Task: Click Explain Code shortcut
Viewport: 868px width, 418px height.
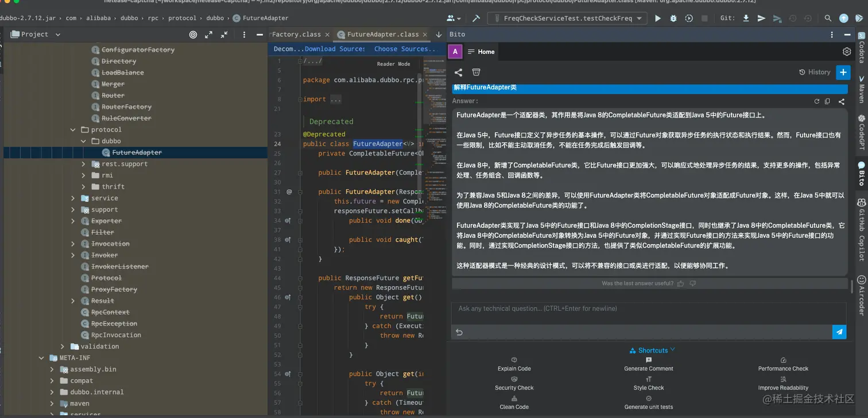Action: [x=514, y=365]
